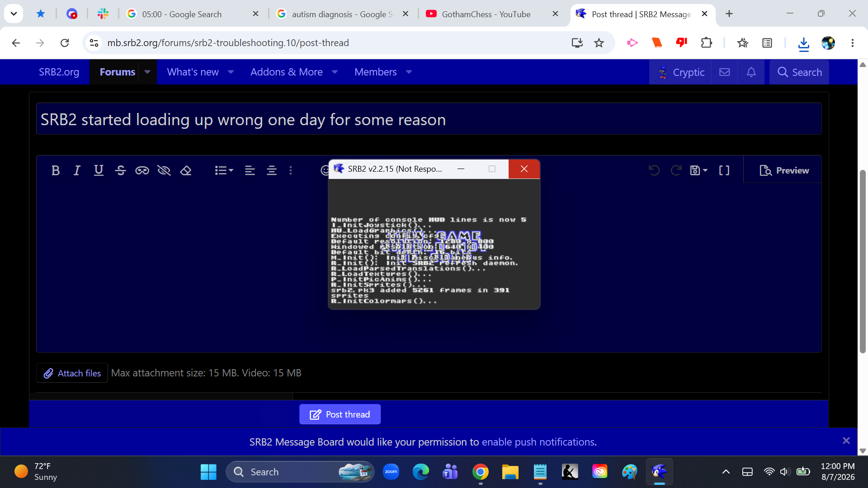Screen dimensions: 868x488
Task: Expand the Addons & More submenu arrow
Action: point(335,72)
